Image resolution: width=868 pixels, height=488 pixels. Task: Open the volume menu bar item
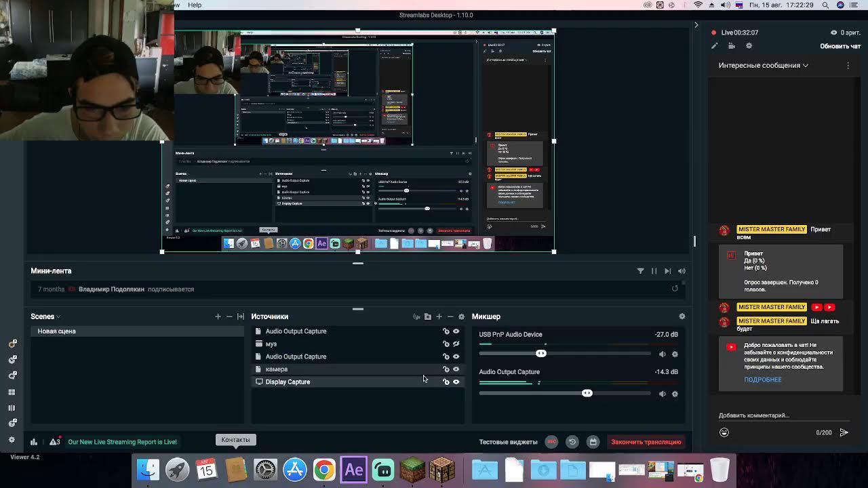tap(726, 5)
